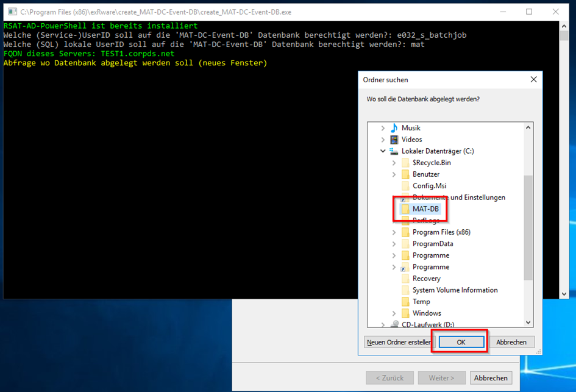Screen dimensions: 576x392
Task: Select the Videos folder label
Action: (411, 140)
